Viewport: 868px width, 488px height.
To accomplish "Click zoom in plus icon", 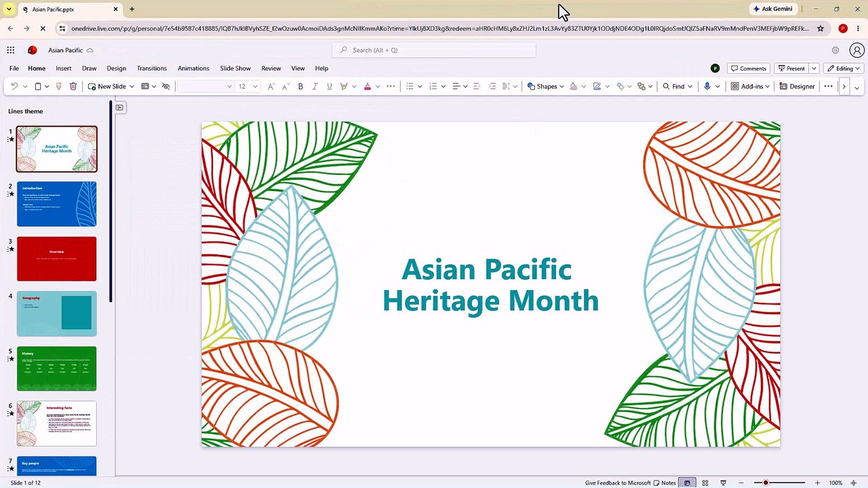I will tap(817, 483).
